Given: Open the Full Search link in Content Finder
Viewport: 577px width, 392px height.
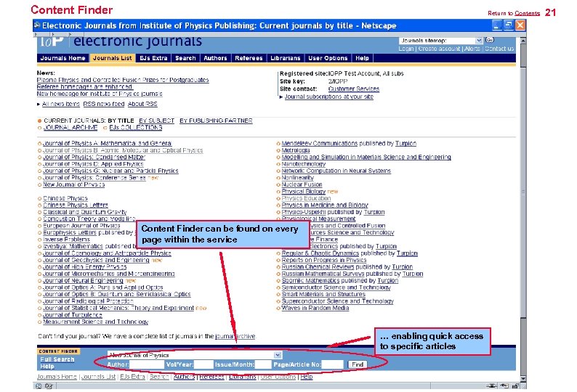Looking at the screenshot, I should tap(57, 359).
